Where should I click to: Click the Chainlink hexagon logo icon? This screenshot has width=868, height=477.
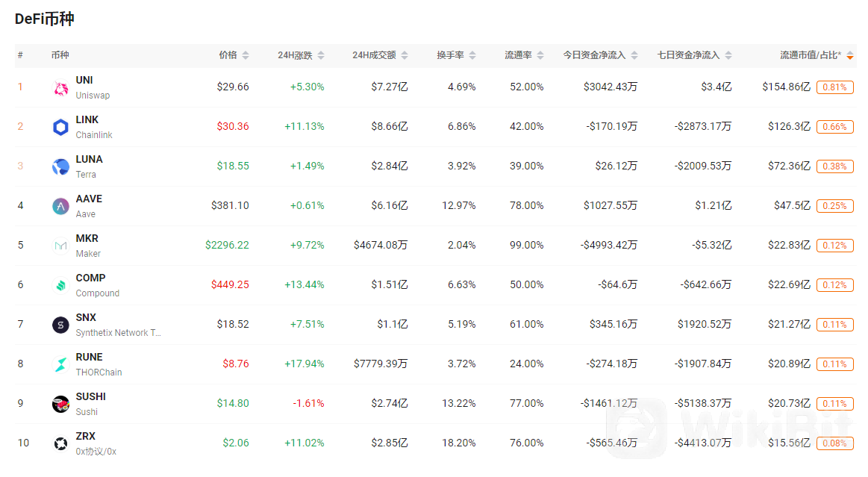[x=60, y=127]
